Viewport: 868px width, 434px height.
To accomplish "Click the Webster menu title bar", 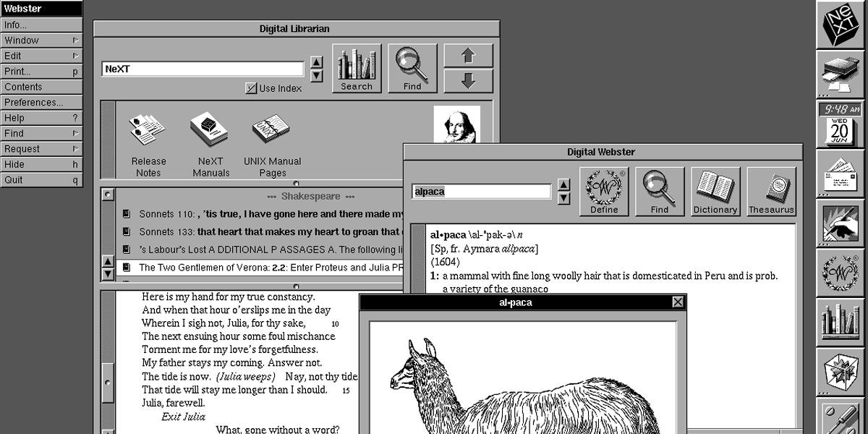I will [x=41, y=9].
